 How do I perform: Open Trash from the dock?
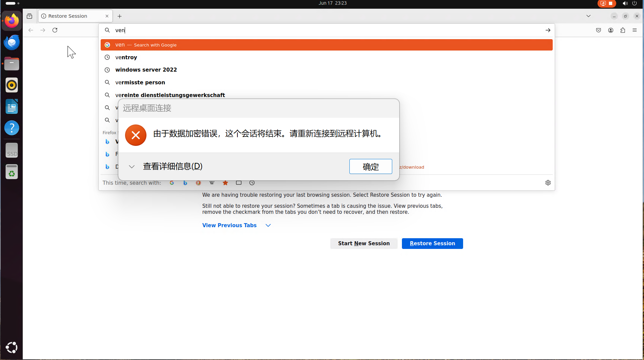click(x=12, y=172)
